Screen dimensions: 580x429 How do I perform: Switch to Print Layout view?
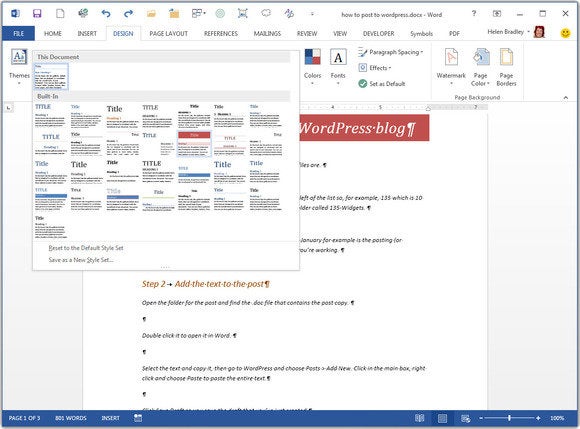(x=442, y=418)
